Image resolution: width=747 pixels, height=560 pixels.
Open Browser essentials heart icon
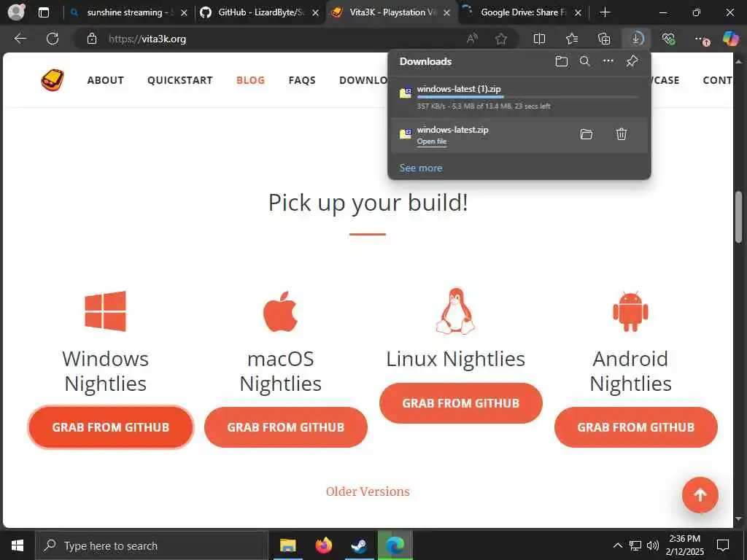click(x=668, y=39)
